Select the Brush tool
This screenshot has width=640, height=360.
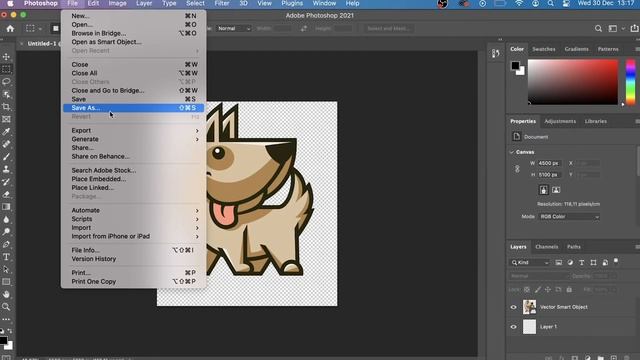[6, 157]
